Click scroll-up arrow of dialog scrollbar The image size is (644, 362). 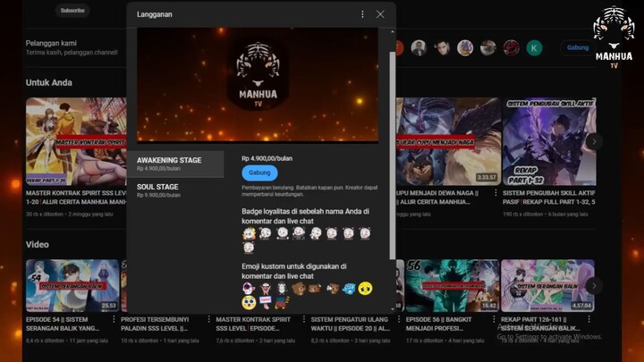[393, 31]
